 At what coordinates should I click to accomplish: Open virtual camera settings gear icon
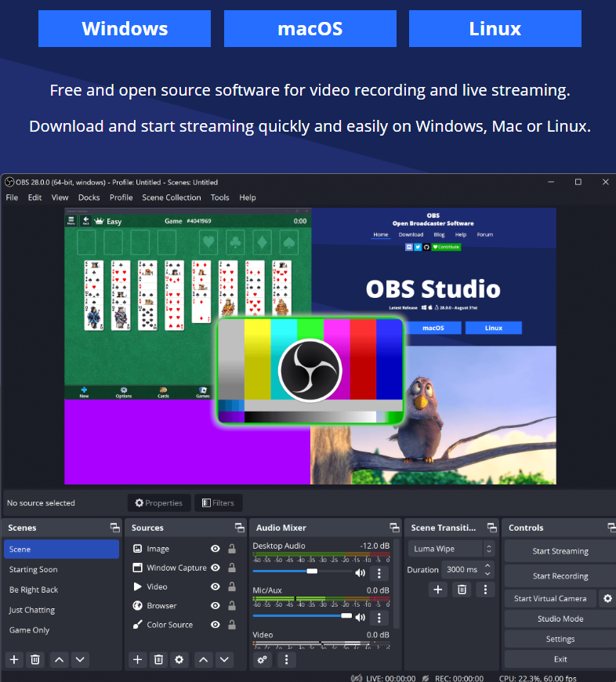click(x=607, y=598)
